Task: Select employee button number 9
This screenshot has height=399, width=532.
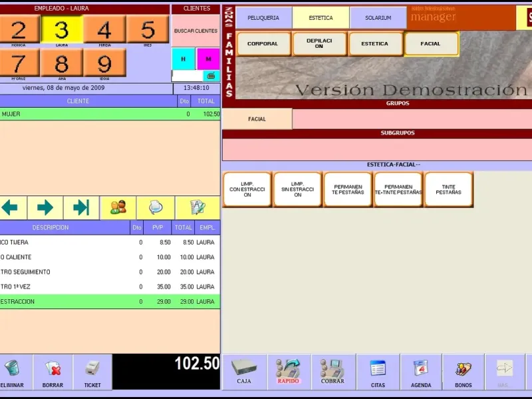Action: pos(104,63)
